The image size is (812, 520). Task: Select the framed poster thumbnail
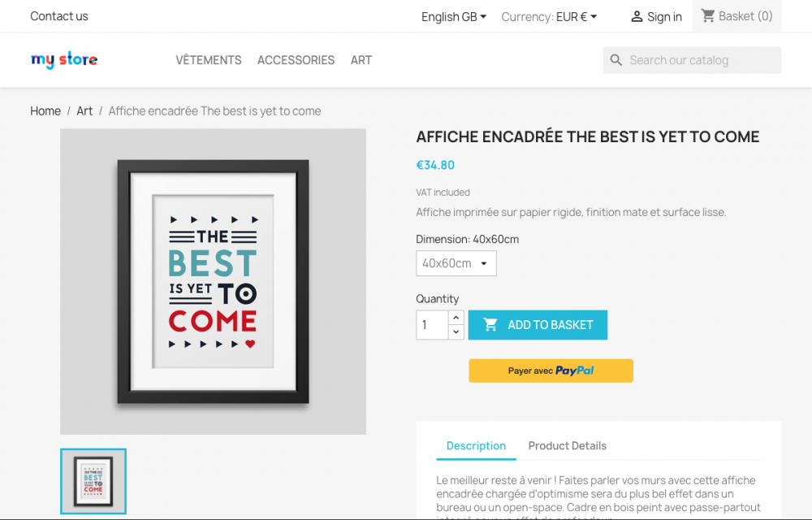(93, 481)
